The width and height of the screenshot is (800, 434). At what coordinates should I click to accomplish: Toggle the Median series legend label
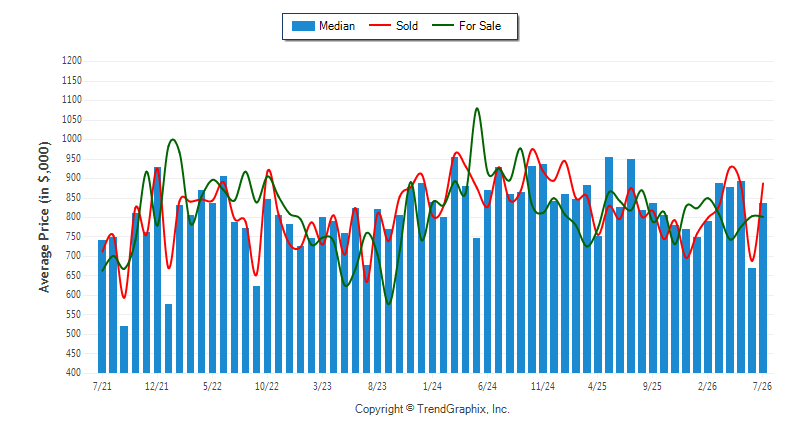(x=337, y=26)
